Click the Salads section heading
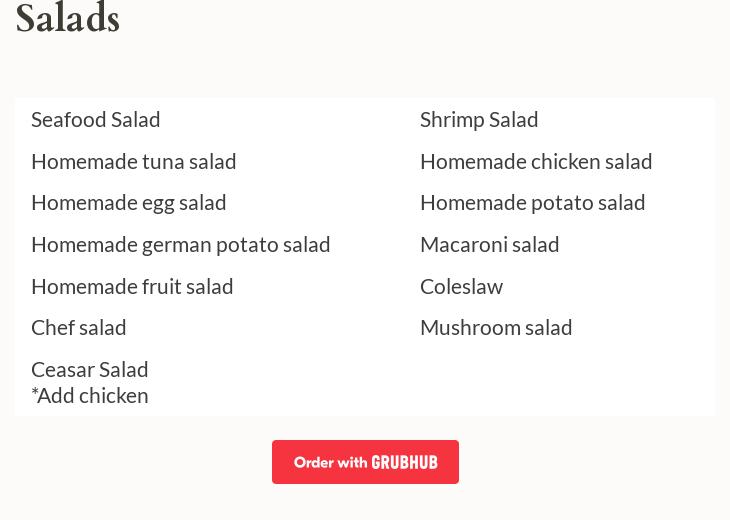730x520 pixels. [x=67, y=18]
